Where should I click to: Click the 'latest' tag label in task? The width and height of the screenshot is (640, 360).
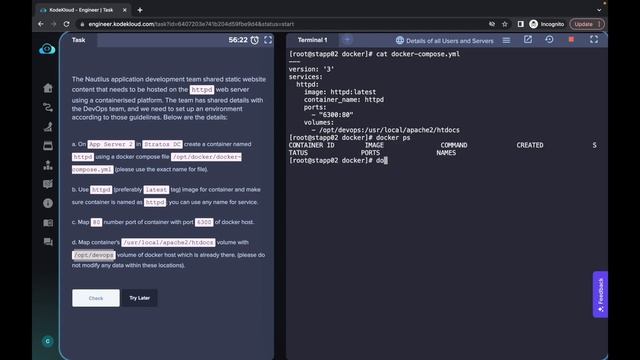156,190
